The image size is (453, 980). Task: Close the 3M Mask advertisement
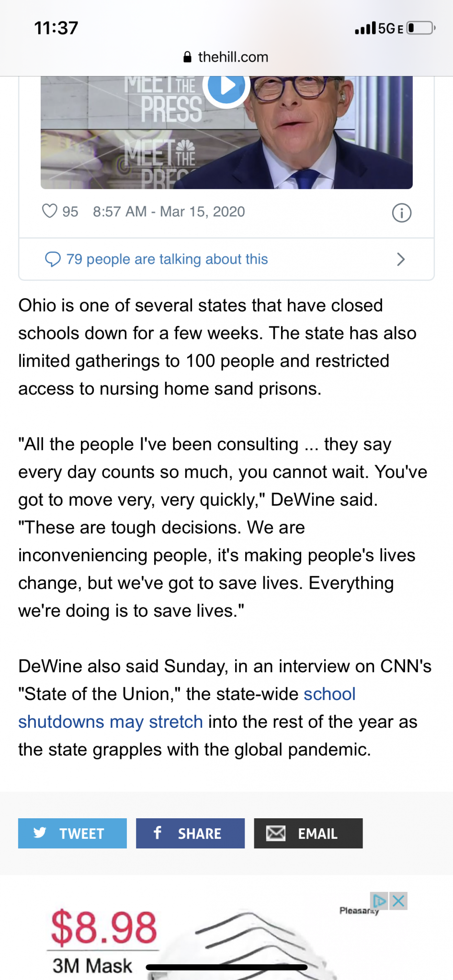398,901
